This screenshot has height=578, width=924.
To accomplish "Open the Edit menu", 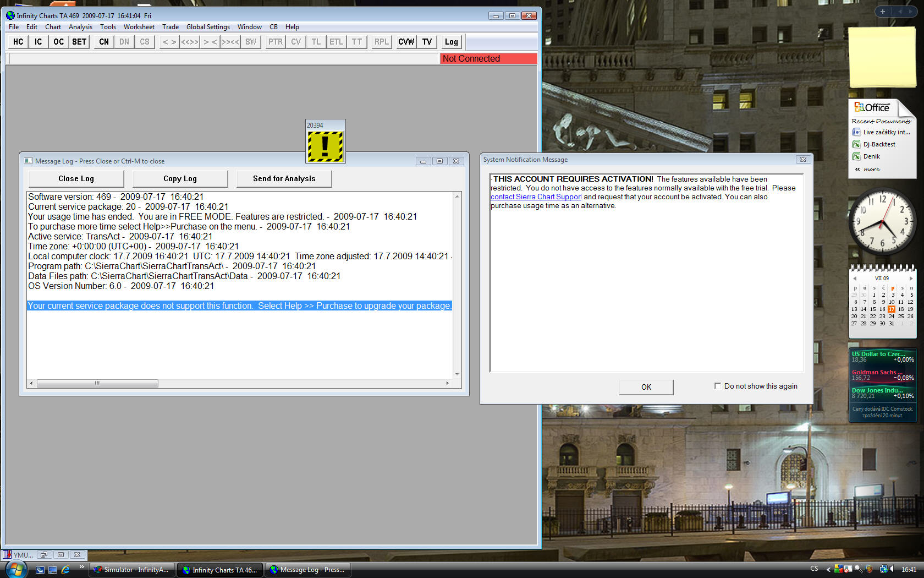I will click(32, 27).
